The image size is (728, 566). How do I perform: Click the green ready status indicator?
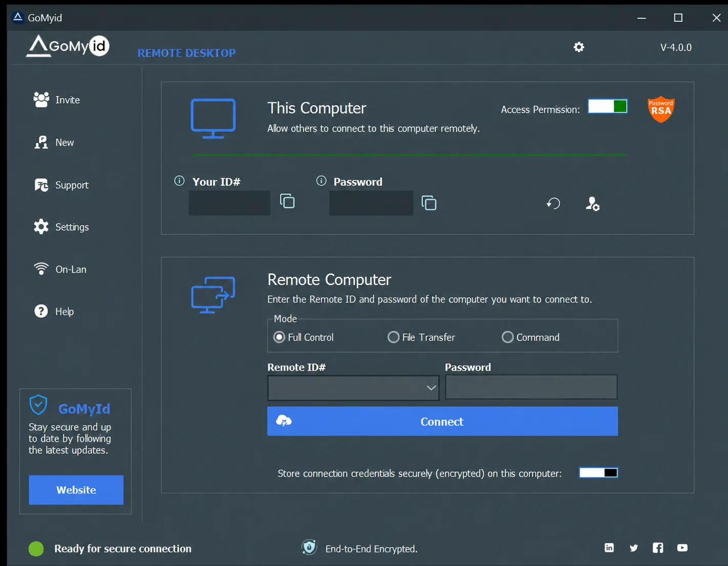[x=36, y=549]
